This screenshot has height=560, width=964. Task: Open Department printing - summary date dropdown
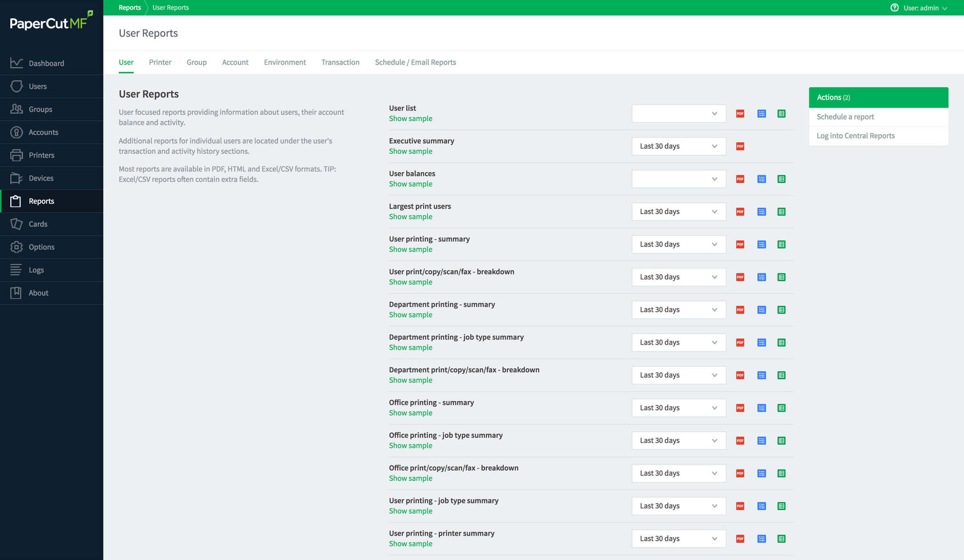tap(679, 310)
